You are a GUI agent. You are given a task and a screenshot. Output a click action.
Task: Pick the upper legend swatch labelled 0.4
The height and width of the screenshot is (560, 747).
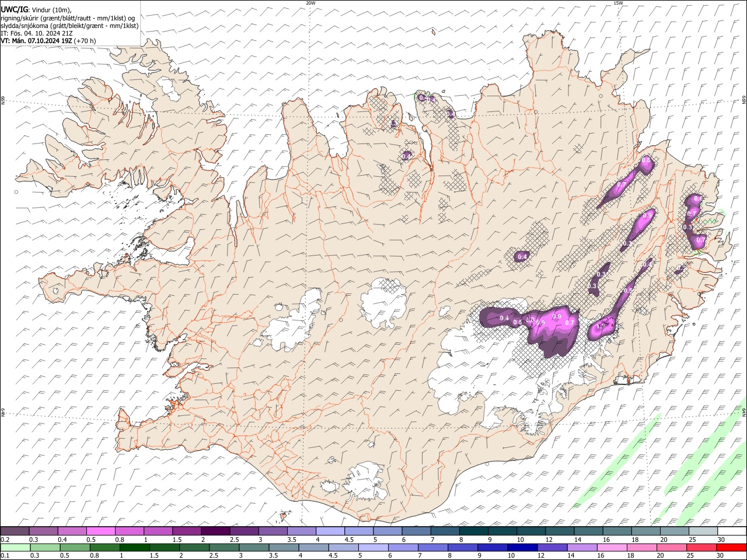point(72,531)
